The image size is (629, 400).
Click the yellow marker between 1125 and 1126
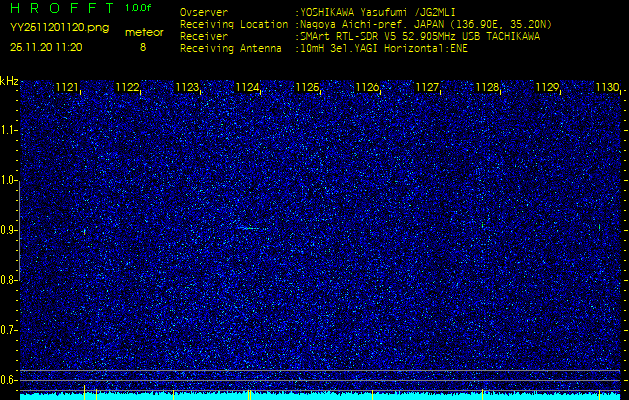(373, 395)
